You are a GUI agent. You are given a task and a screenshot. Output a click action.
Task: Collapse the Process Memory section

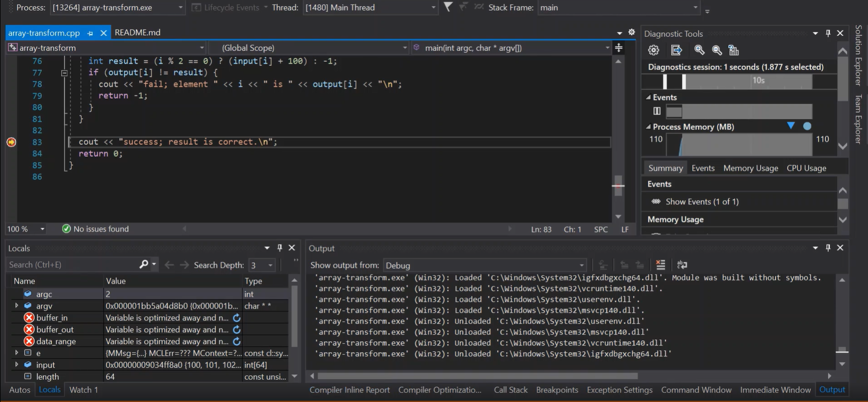click(648, 127)
